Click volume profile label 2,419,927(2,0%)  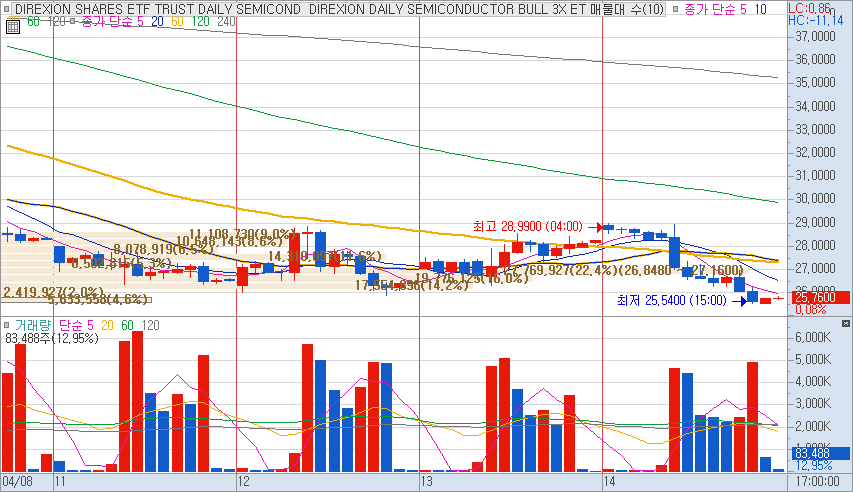(x=53, y=292)
